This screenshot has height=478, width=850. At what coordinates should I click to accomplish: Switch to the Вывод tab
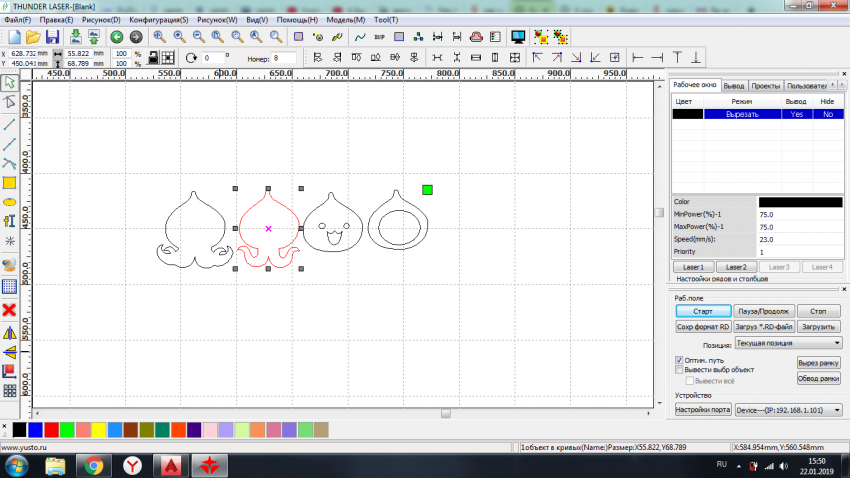(x=733, y=86)
